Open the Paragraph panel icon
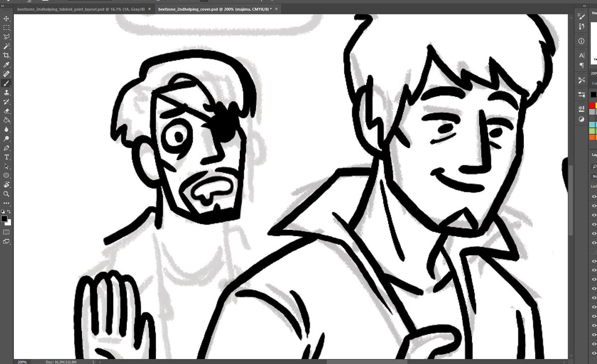This screenshot has width=597, height=364. pyautogui.click(x=582, y=65)
